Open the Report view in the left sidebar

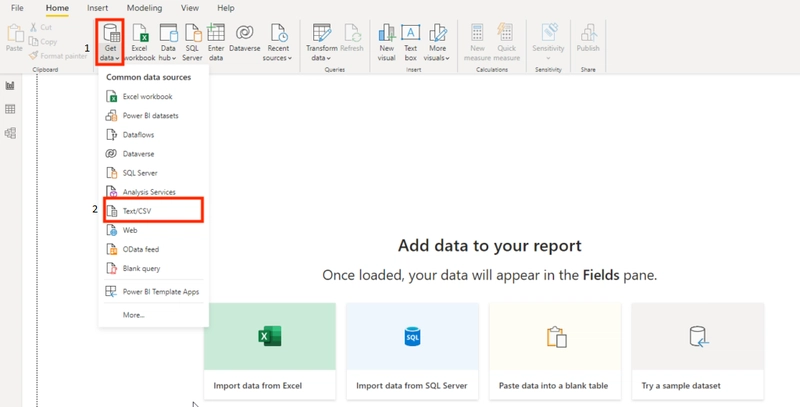point(10,86)
